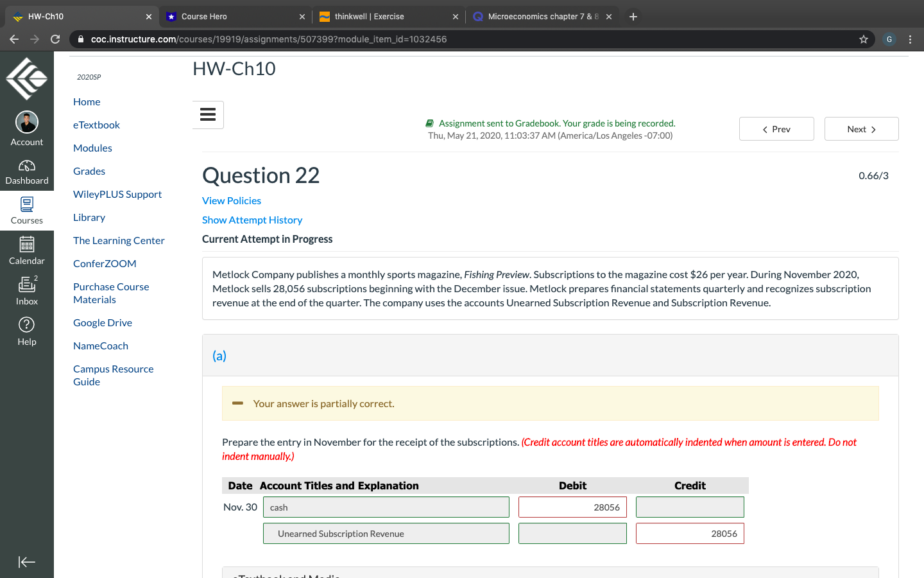Open a new browser tab
This screenshot has height=578, width=924.
coord(633,16)
